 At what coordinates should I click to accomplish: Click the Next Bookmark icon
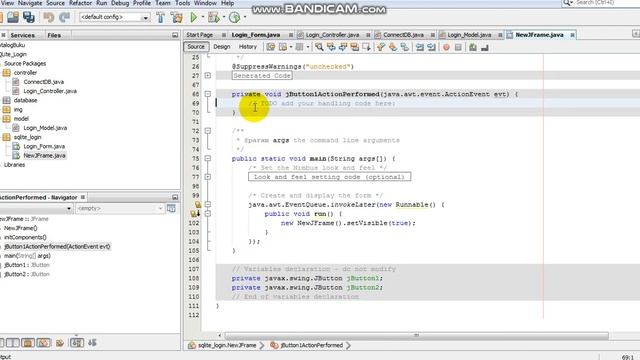pyautogui.click(x=393, y=47)
